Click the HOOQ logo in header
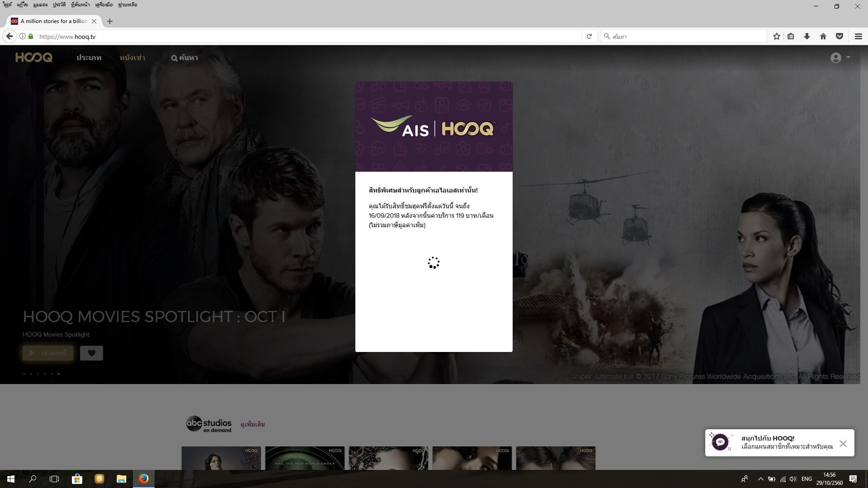868x488 pixels. point(34,57)
